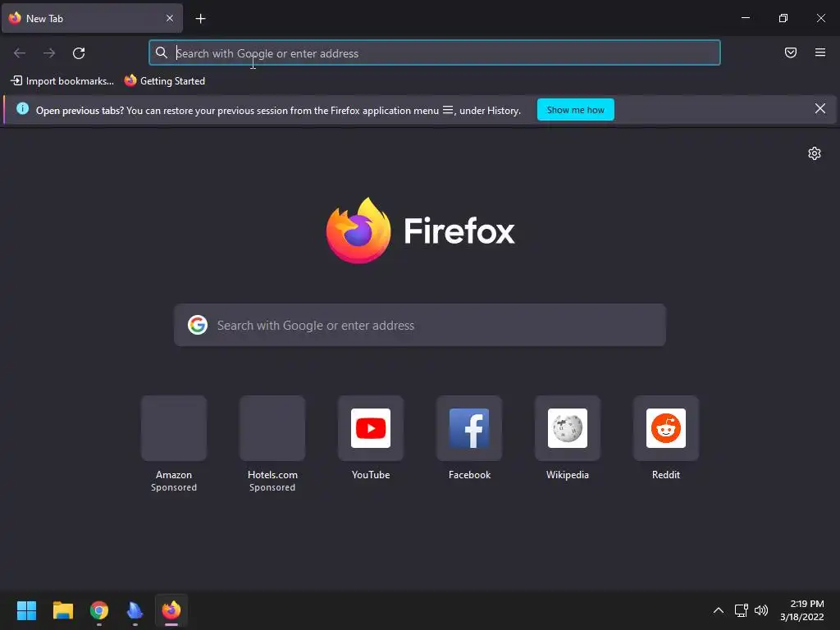Click the center Google search box
The image size is (840, 630).
[420, 325]
